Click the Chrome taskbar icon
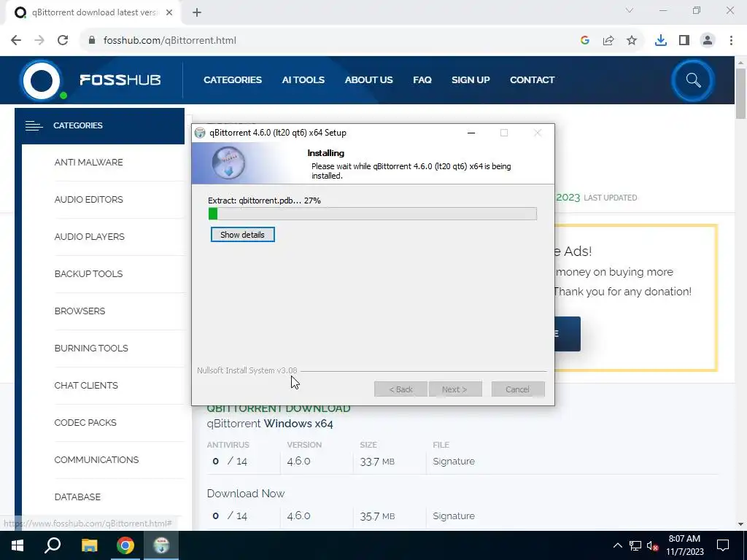Viewport: 747px width, 560px height. [125, 545]
